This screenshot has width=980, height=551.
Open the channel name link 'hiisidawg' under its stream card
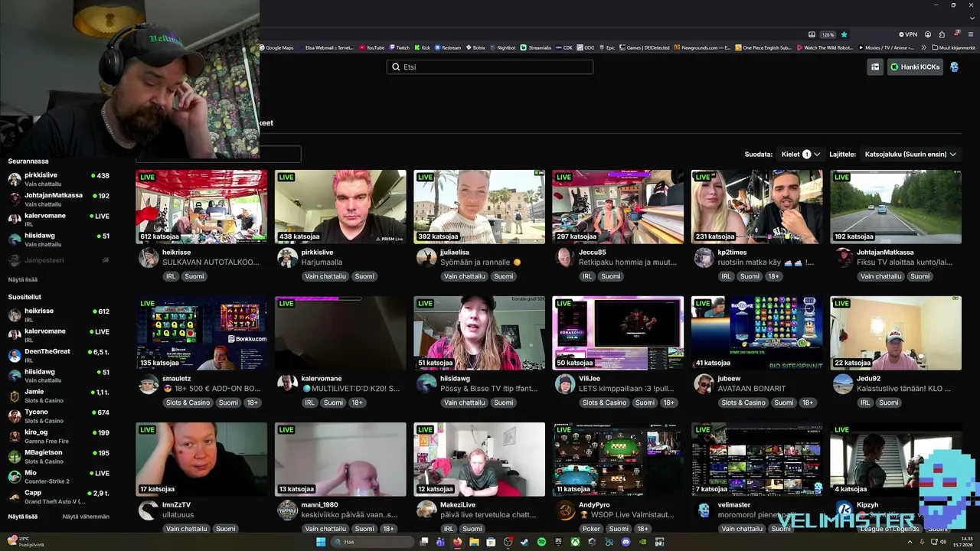click(x=456, y=379)
